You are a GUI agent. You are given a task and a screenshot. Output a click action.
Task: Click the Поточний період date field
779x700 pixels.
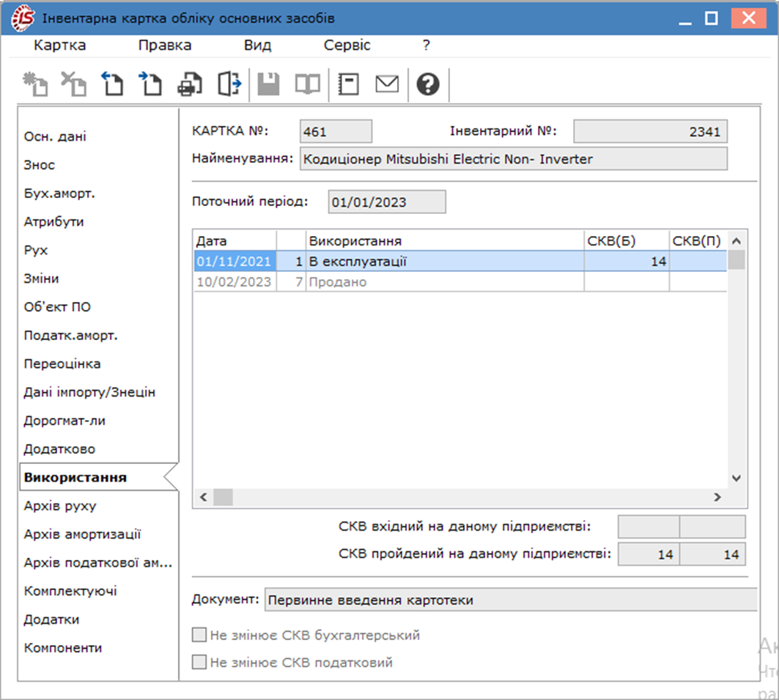tap(387, 202)
